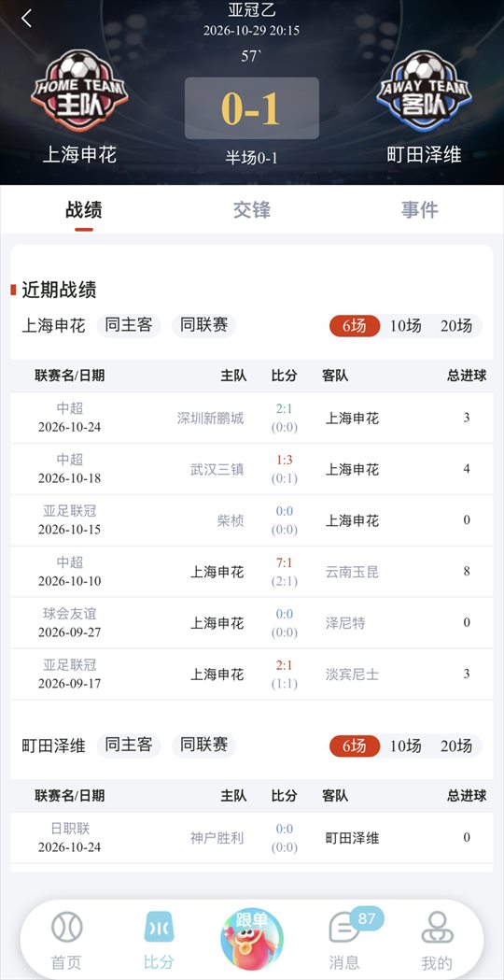Tap 日职联 league on 2026-10-24

pyautogui.click(x=69, y=829)
